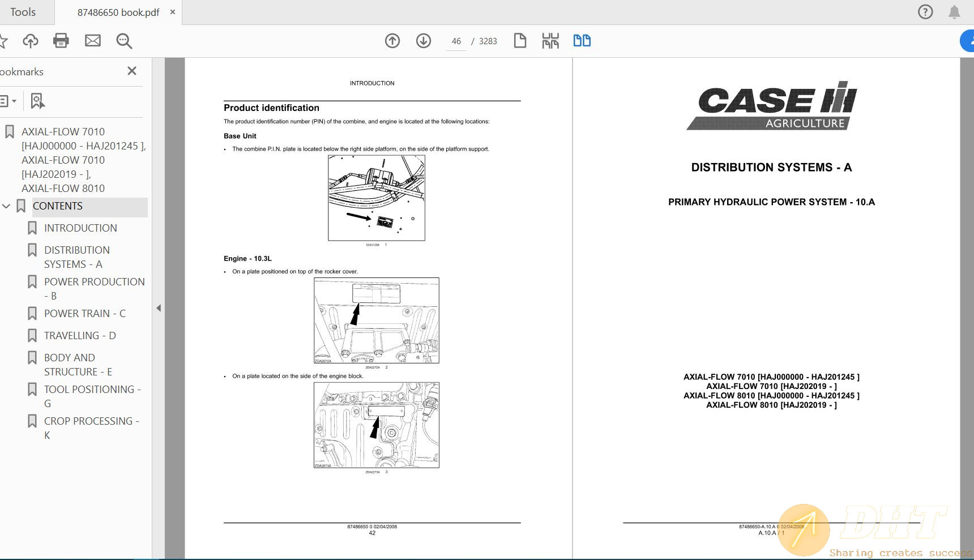Screen dimensions: 974x560
Task: Close the 87486650 book.pdf tab
Action: click(173, 12)
